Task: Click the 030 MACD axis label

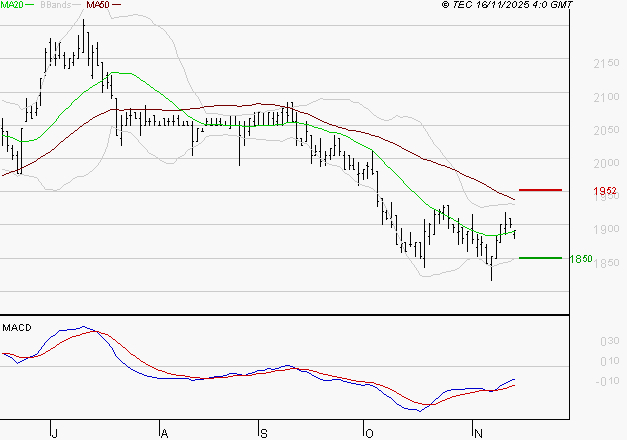Action: pos(610,341)
